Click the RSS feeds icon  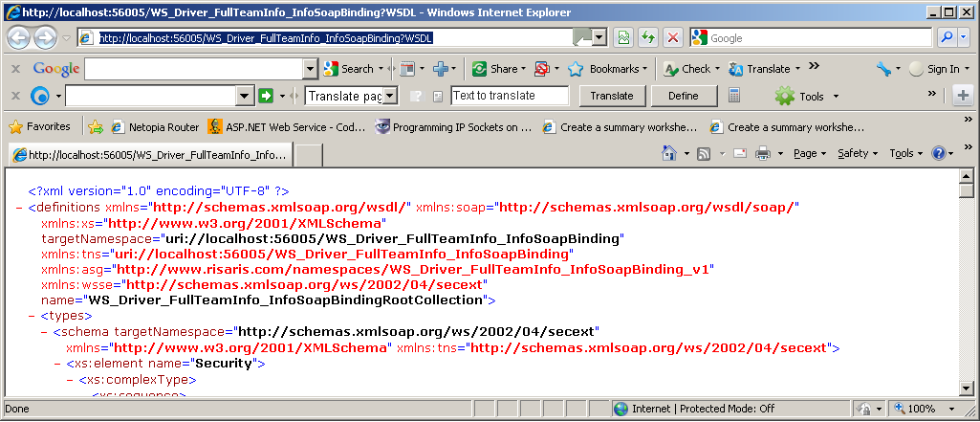coord(704,154)
